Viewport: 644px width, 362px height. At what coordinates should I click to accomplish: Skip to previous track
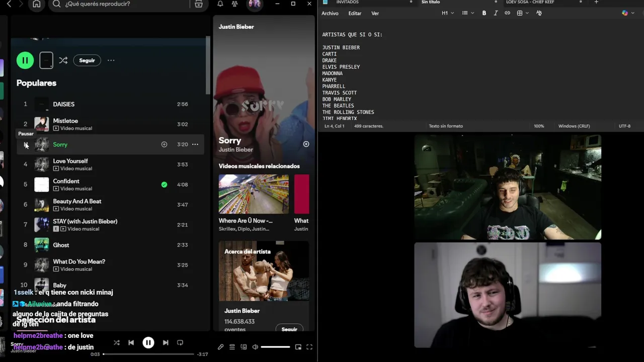tap(131, 342)
